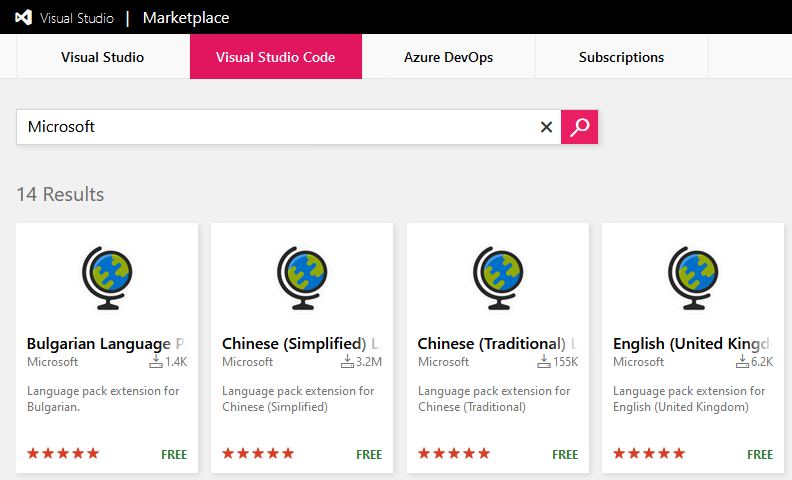Click the star rating on Bulgarian card

click(63, 453)
